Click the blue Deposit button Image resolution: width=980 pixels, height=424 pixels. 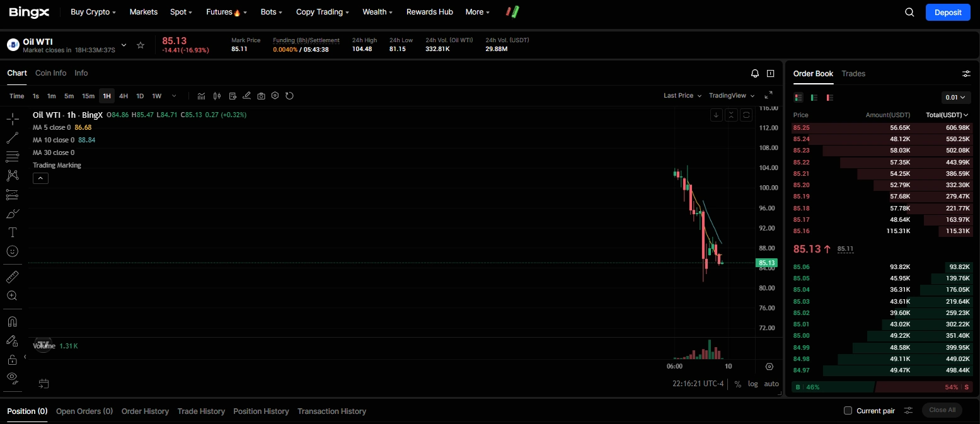948,12
